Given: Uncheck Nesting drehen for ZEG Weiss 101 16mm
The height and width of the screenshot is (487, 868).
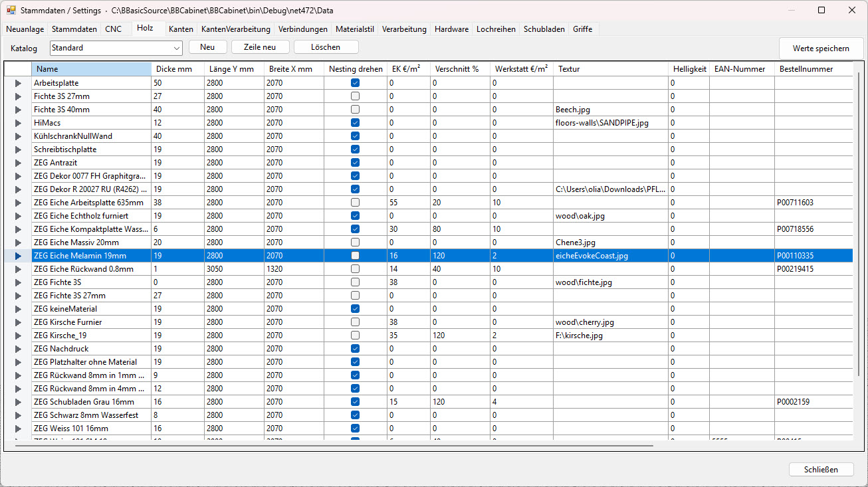Looking at the screenshot, I should click(356, 429).
